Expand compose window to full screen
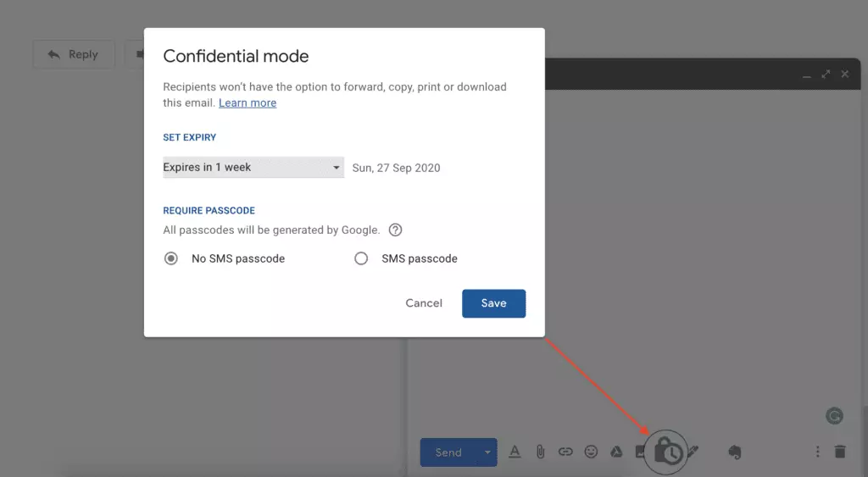Screen dimensions: 868x477 pos(826,75)
